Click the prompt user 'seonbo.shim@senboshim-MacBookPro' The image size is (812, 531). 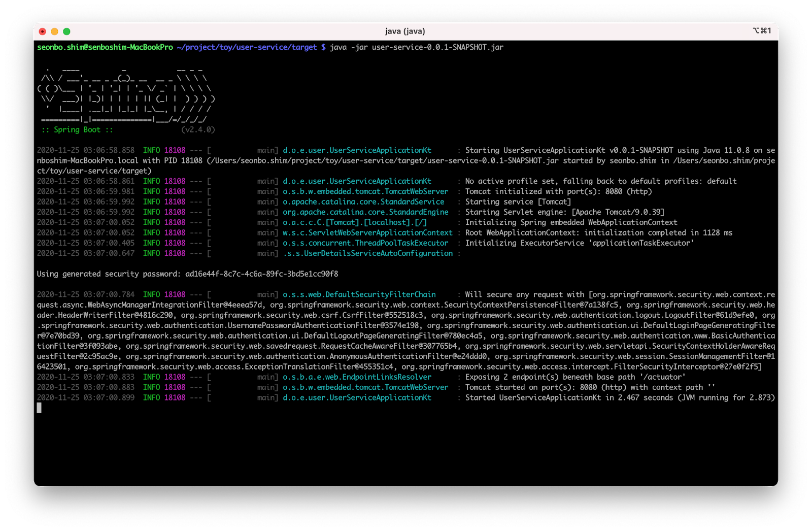click(105, 47)
